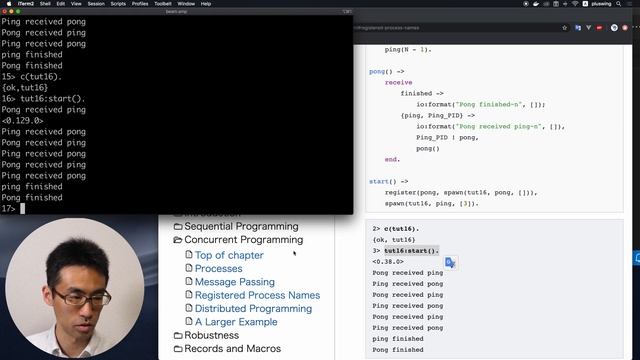640x360 pixels.
Task: Open the Help menu
Action: click(206, 4)
